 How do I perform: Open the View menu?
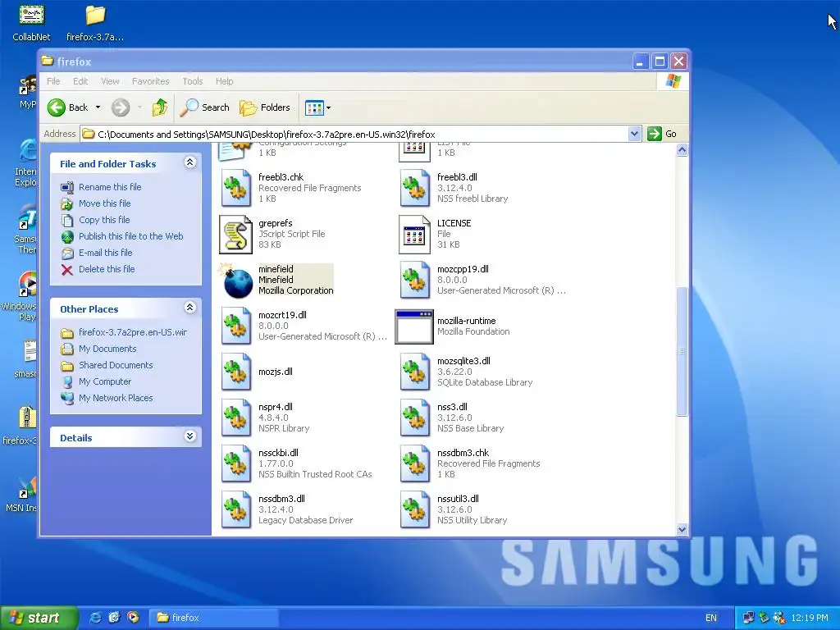(110, 81)
